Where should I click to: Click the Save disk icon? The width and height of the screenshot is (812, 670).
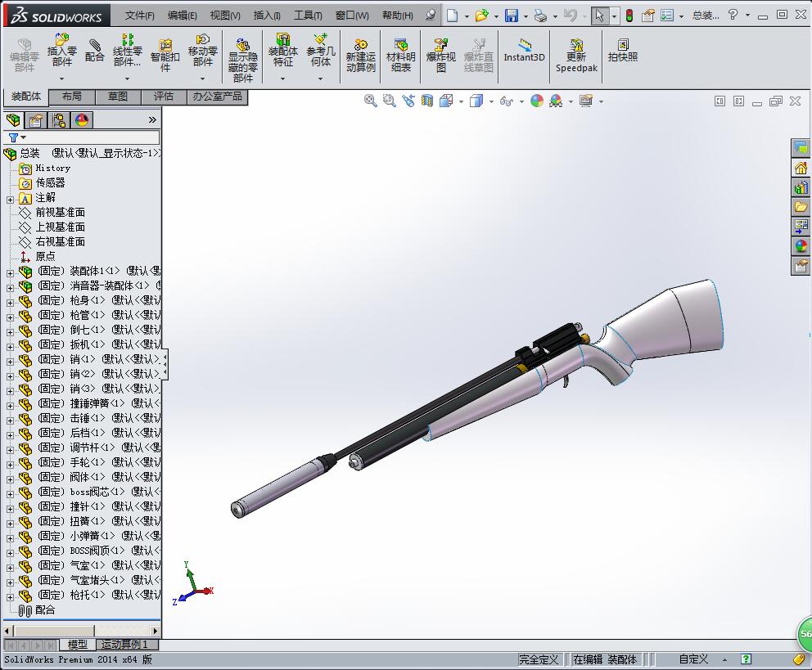(511, 16)
